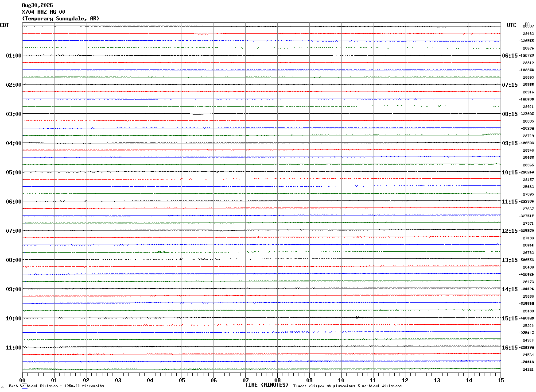Click the Aug30,2026 date text

pyautogui.click(x=37, y=5)
